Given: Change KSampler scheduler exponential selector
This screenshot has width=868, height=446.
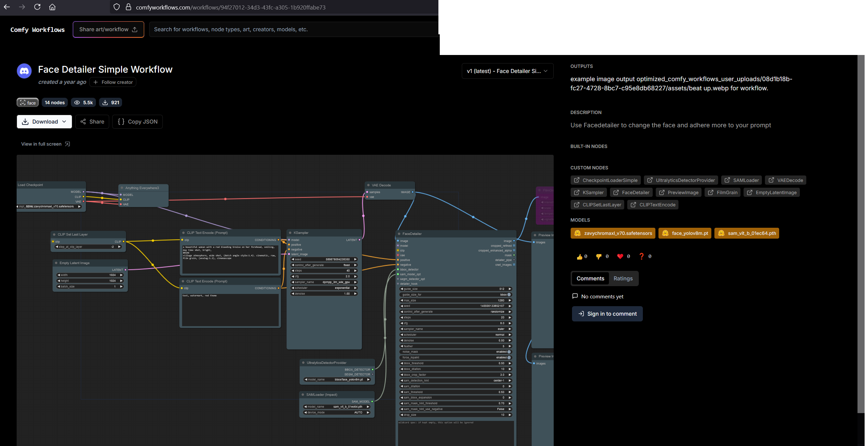Looking at the screenshot, I should pyautogui.click(x=324, y=288).
